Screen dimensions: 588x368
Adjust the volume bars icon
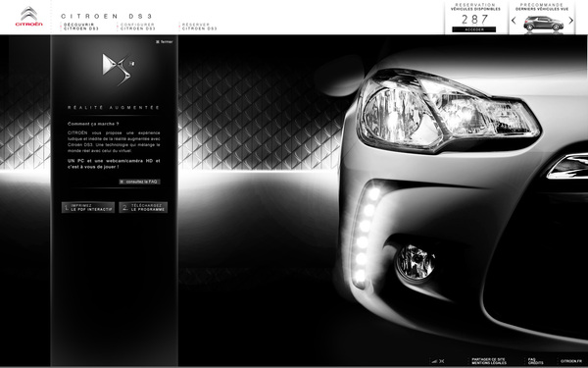(x=434, y=361)
